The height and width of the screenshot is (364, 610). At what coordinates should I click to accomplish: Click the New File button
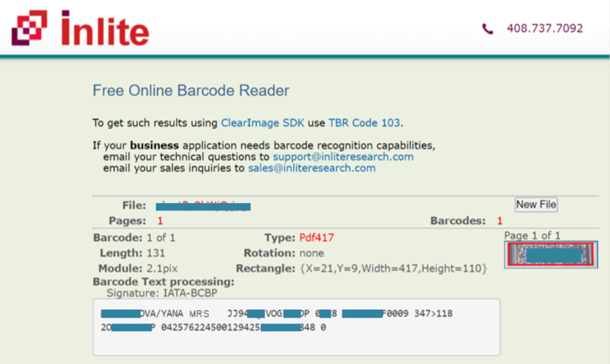tap(536, 204)
